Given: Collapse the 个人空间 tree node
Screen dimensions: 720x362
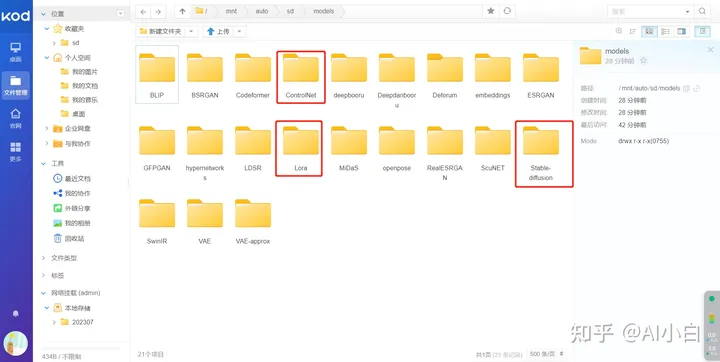Looking at the screenshot, I should click(47, 58).
